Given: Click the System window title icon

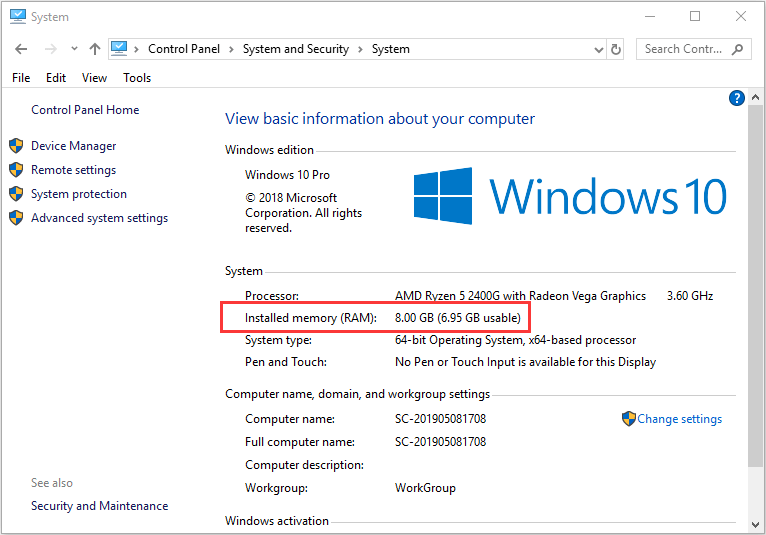Looking at the screenshot, I should tap(18, 16).
